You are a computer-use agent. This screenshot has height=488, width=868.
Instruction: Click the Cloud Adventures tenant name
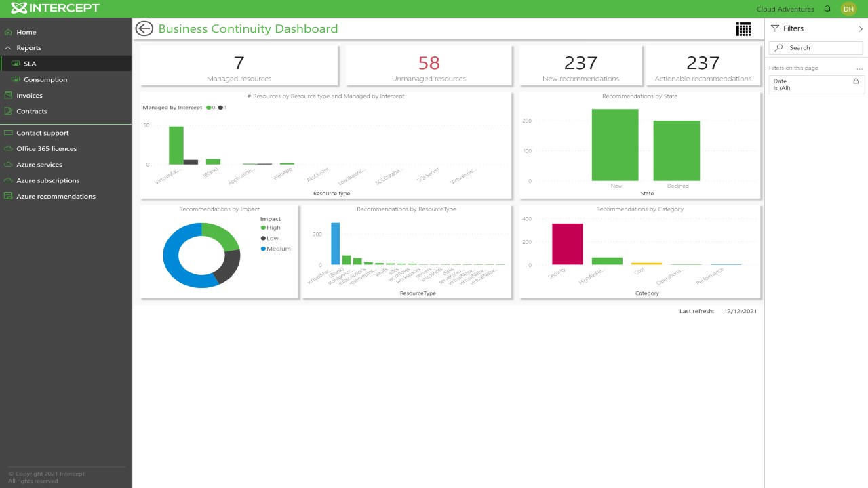pos(785,9)
